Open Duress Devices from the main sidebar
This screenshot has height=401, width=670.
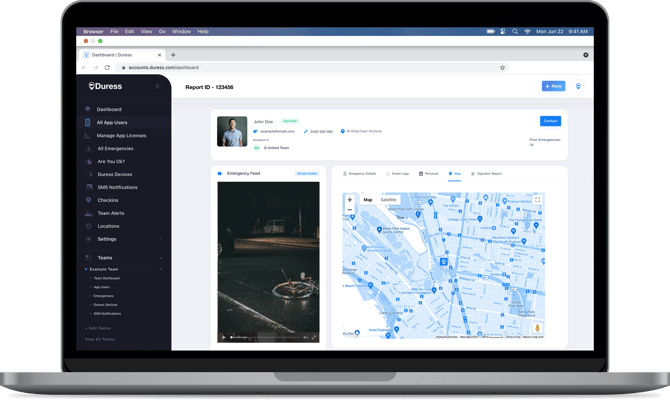[x=115, y=174]
